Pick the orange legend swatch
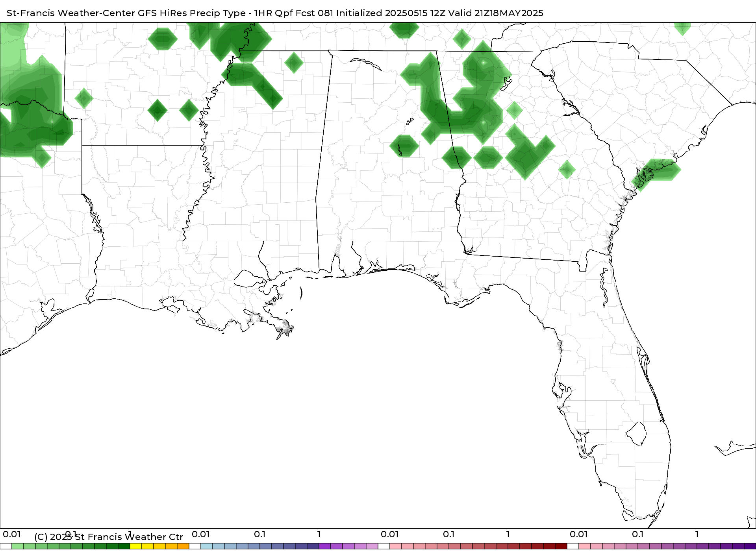 183,546
